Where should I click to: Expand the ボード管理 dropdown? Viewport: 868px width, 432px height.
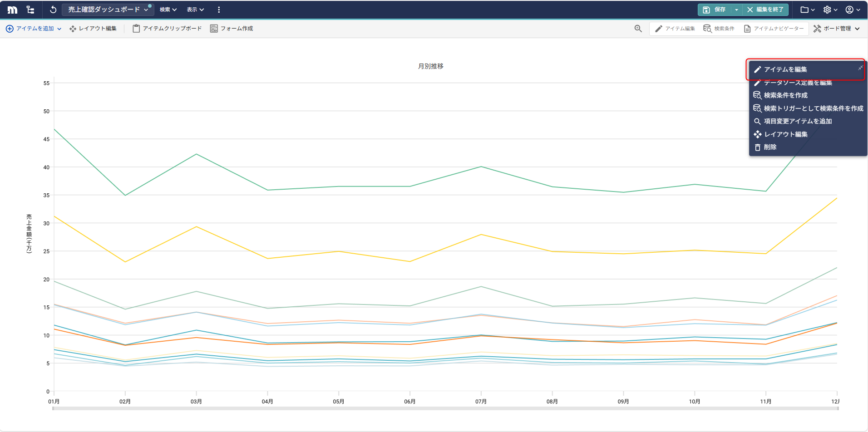pyautogui.click(x=837, y=29)
